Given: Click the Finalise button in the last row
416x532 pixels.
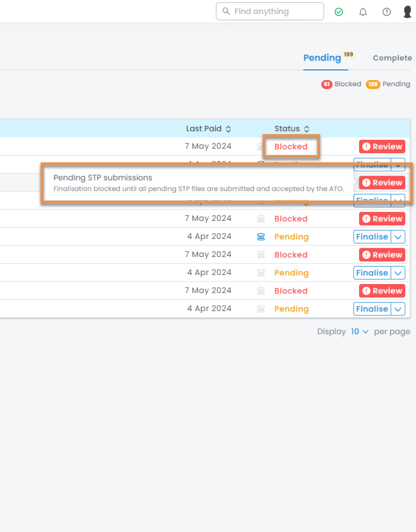Looking at the screenshot, I should (x=372, y=309).
